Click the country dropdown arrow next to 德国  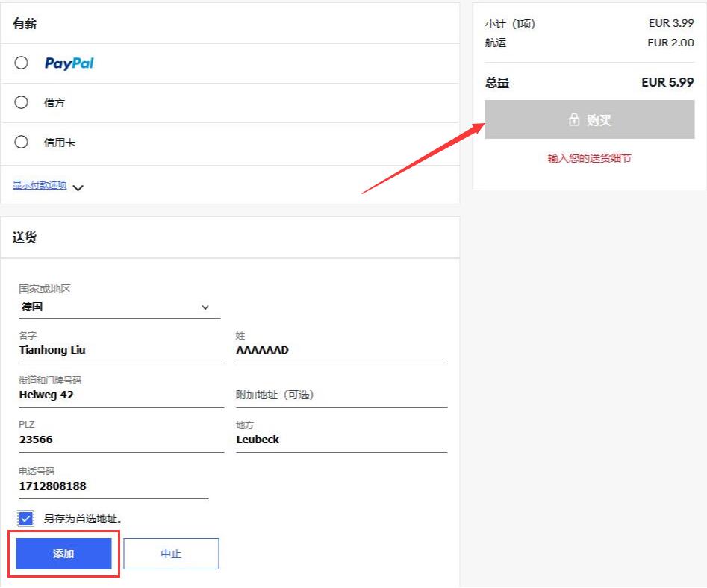tap(205, 307)
